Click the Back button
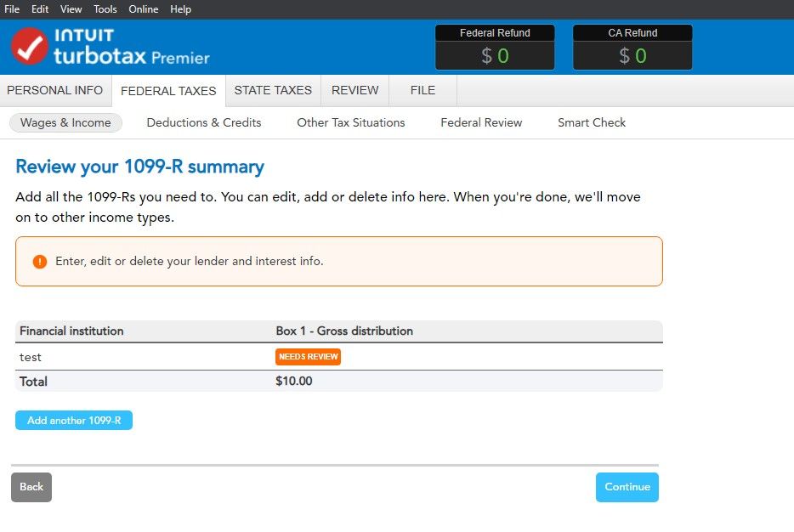This screenshot has height=532, width=794. coord(31,487)
